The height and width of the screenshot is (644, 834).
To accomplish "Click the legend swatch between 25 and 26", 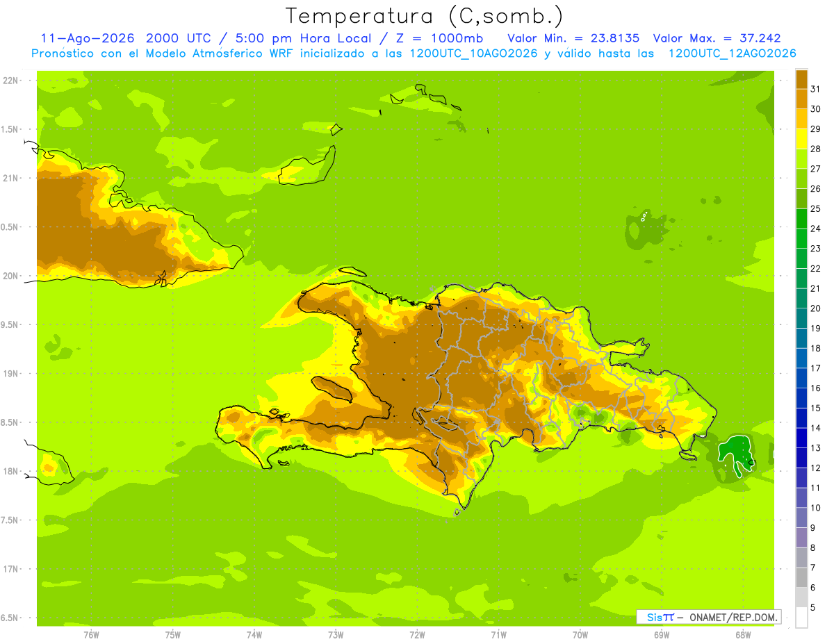I will [x=801, y=199].
